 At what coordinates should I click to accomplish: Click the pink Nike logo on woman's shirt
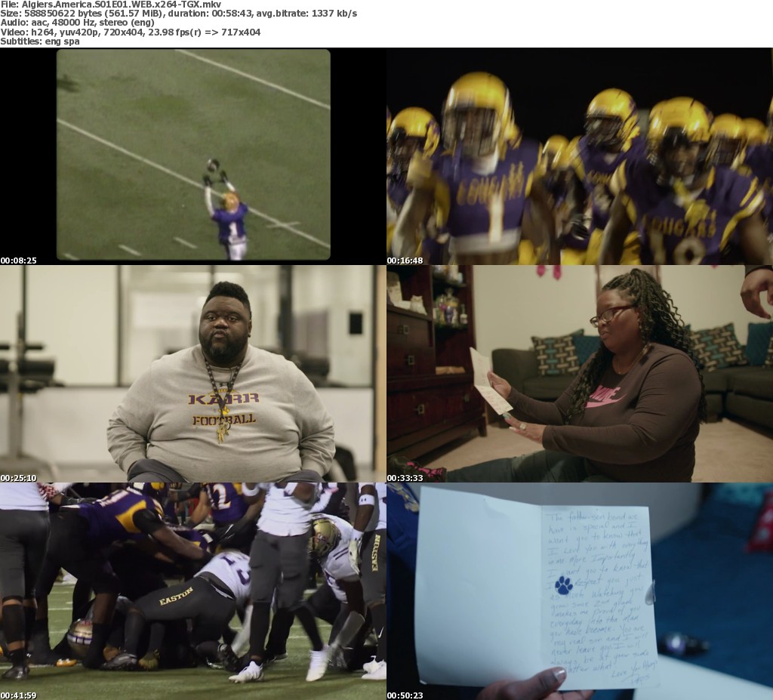(x=604, y=396)
